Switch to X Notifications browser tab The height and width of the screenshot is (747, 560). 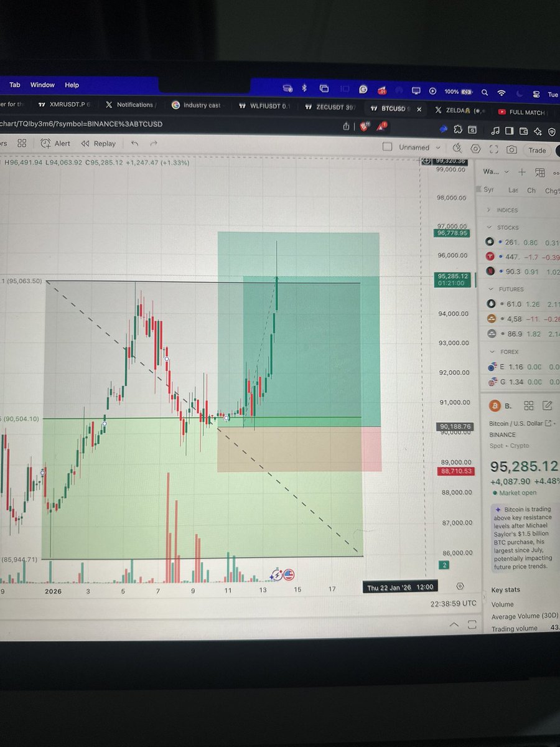coord(131,105)
